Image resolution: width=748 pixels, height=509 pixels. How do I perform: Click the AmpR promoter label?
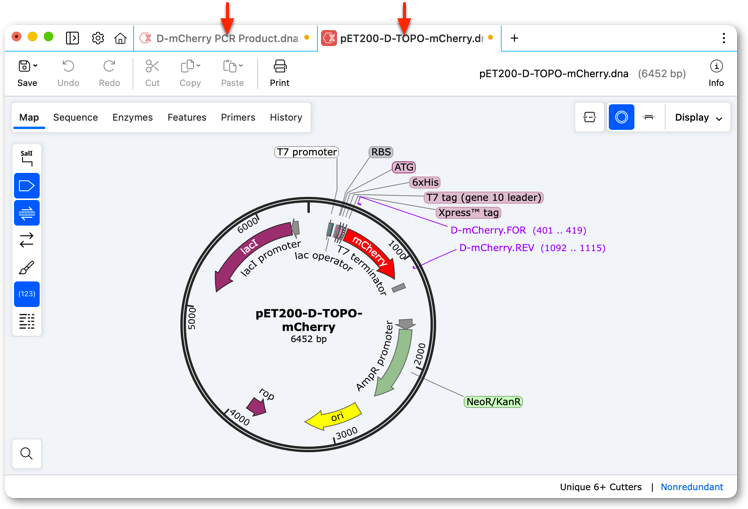point(375,356)
